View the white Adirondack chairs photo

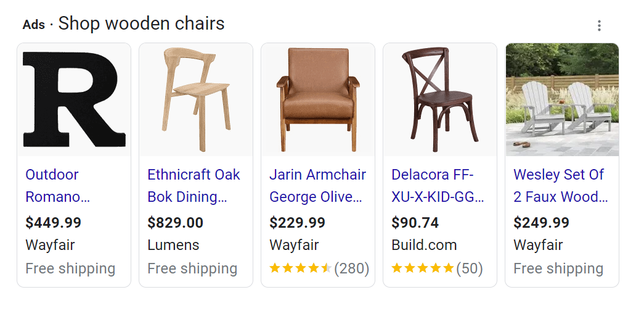(x=562, y=99)
